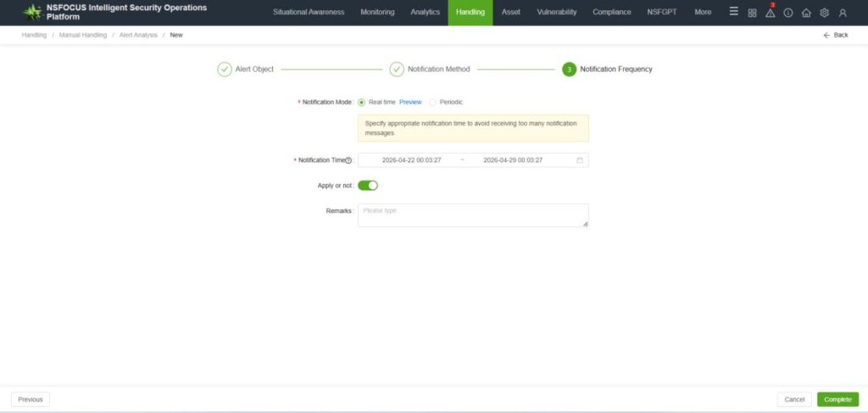Switch to the Situational Awareness tab
This screenshot has width=868, height=413.
(x=309, y=13)
